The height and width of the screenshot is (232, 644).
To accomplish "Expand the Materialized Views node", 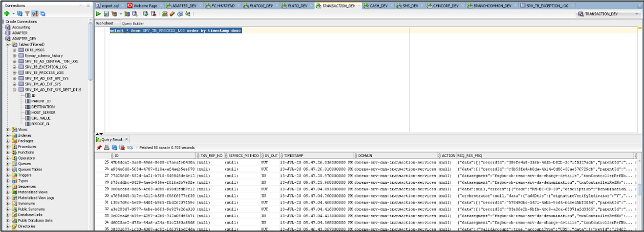I will [x=8, y=192].
